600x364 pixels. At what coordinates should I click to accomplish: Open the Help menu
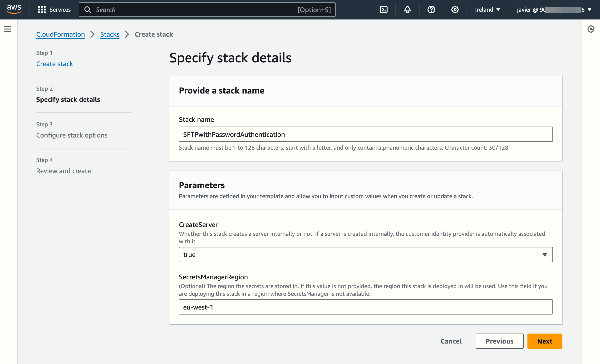click(431, 10)
